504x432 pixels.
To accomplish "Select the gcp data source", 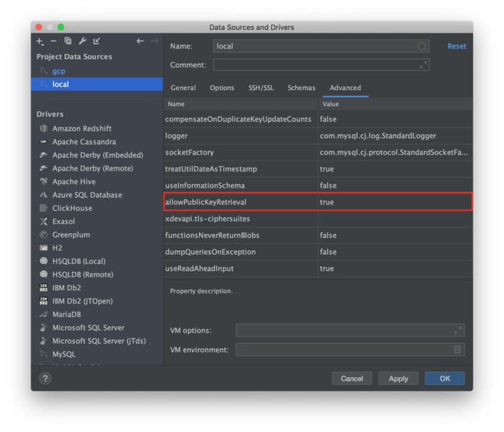I will coord(60,71).
